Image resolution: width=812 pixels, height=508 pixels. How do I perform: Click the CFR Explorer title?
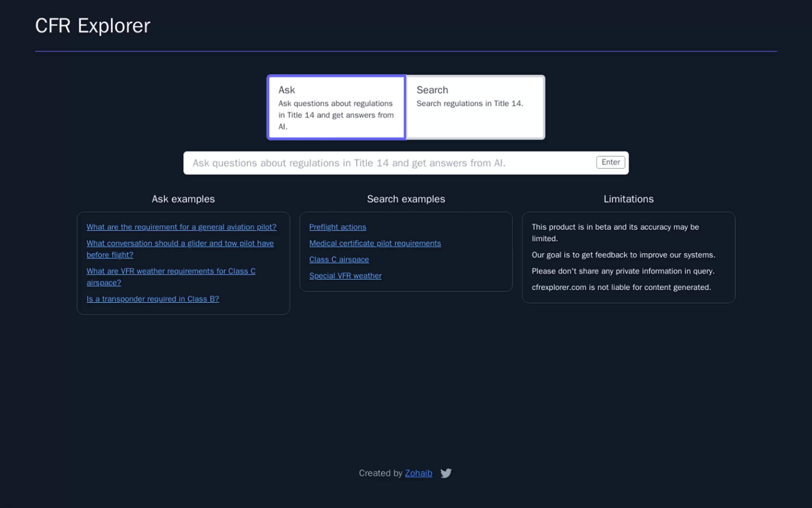tap(93, 26)
